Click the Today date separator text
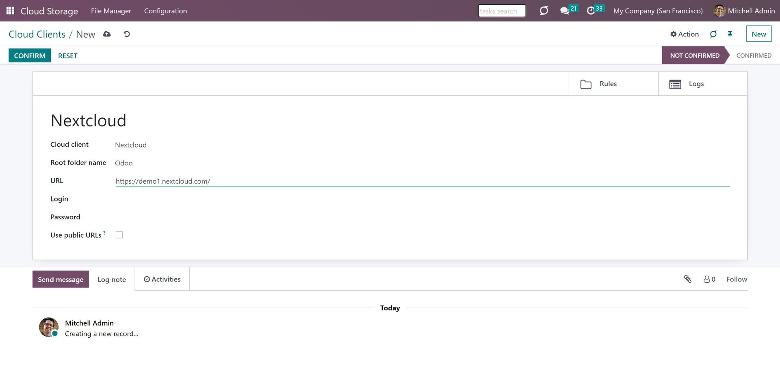Screen dimensions: 780x377 click(x=390, y=308)
